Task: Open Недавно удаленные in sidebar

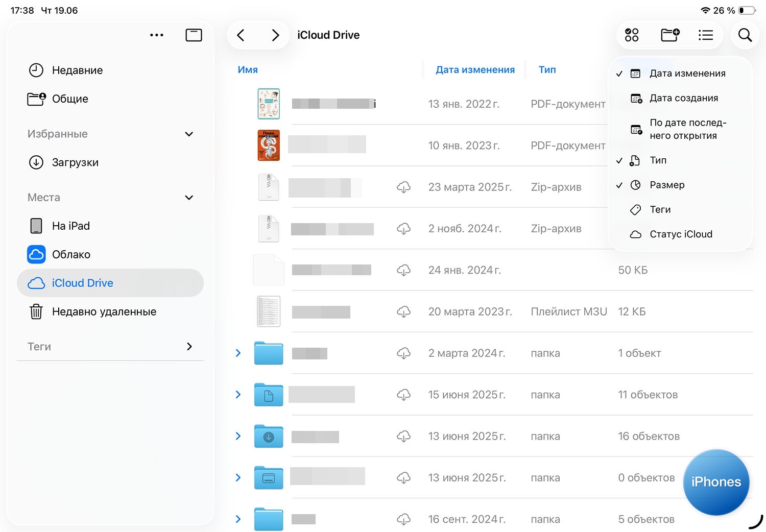Action: (x=104, y=312)
